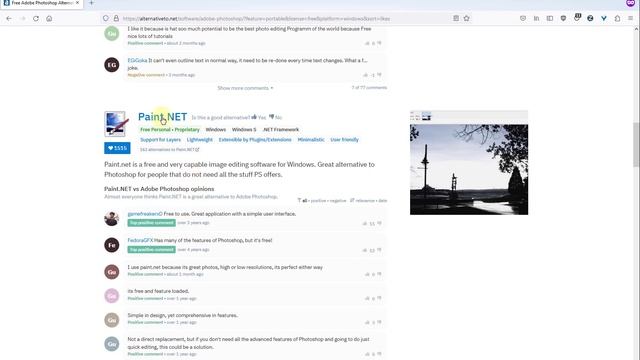This screenshot has width=640, height=360.
Task: Open the User friendly feature link
Action: tap(344, 140)
